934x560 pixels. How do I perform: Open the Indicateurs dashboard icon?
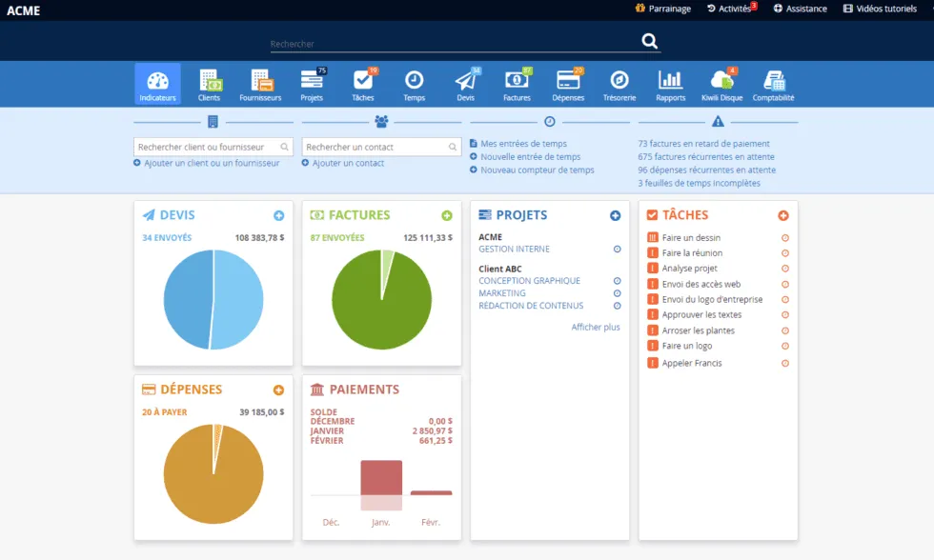pos(157,84)
